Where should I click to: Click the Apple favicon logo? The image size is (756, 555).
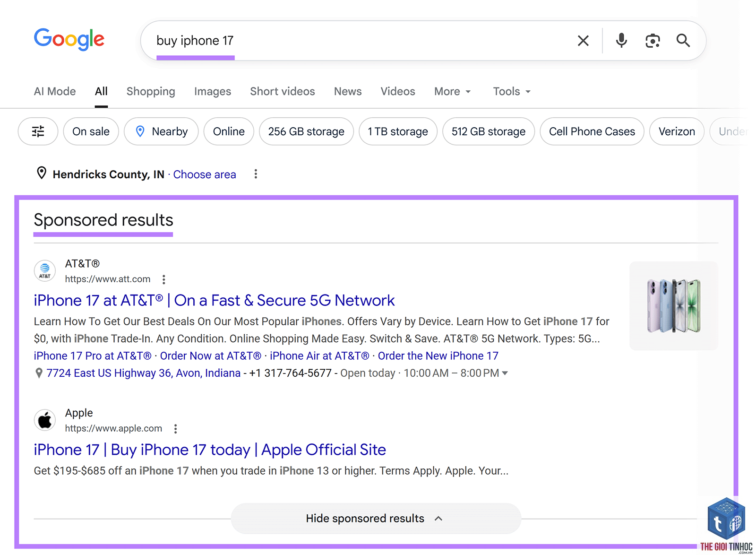[x=45, y=420]
